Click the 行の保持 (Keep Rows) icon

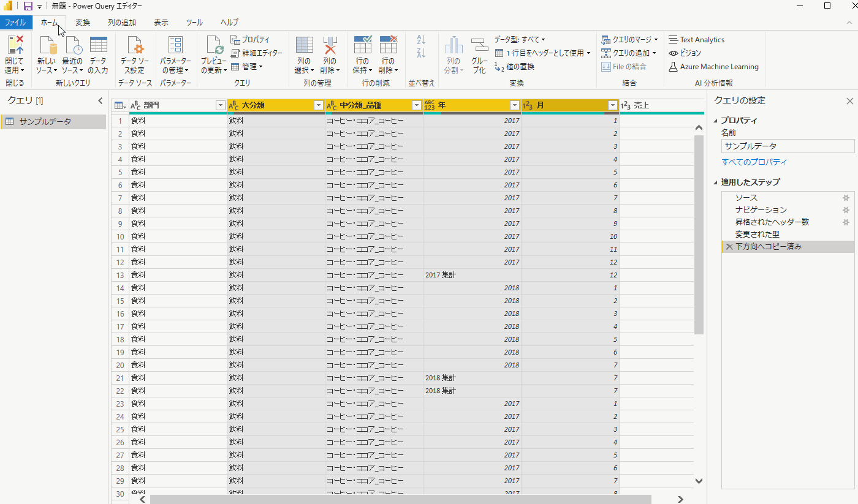362,47
